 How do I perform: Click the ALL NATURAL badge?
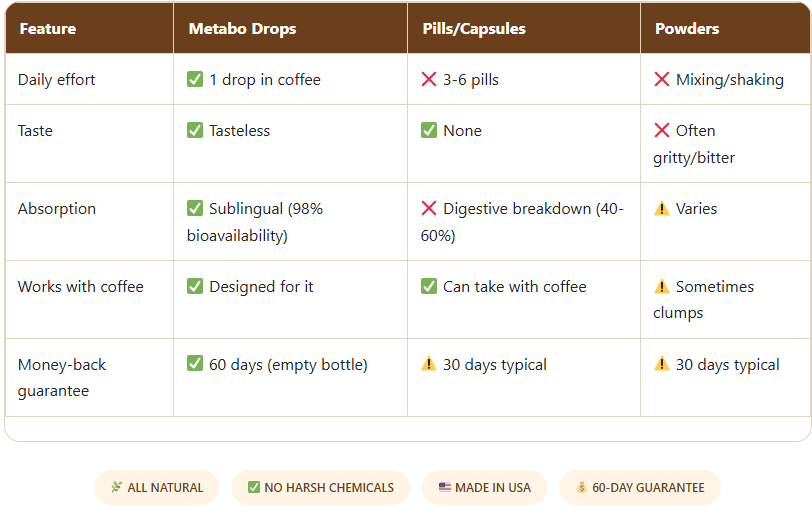tap(156, 487)
